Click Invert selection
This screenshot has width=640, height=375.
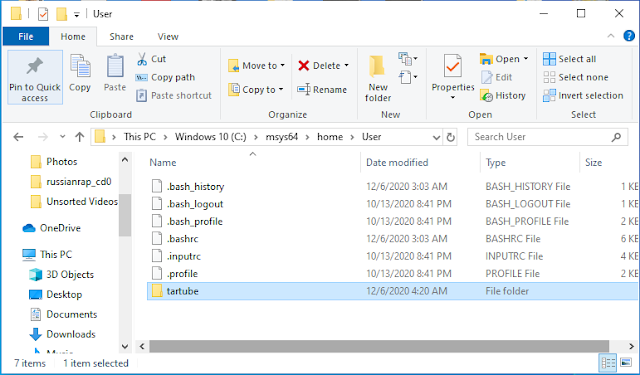tap(583, 95)
